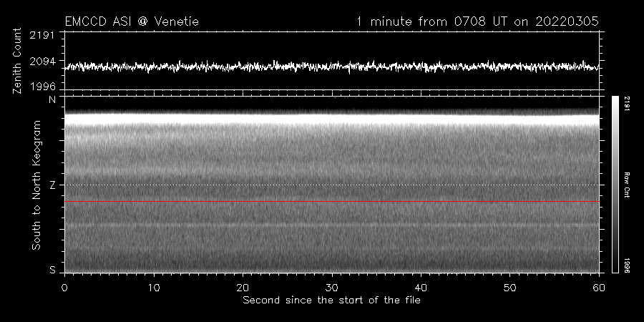Screen dimensions: 644x322
Task: Click the 40 tick label on the time axis
Action: click(x=421, y=288)
